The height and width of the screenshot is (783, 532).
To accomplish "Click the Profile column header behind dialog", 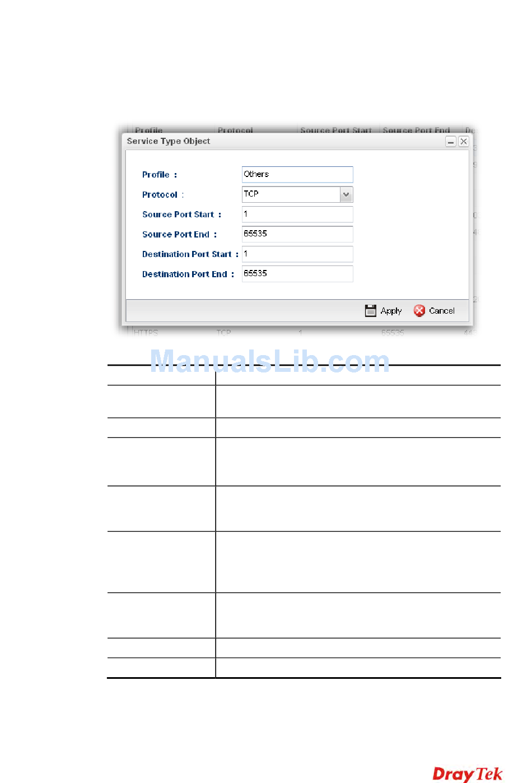I will pyautogui.click(x=149, y=130).
